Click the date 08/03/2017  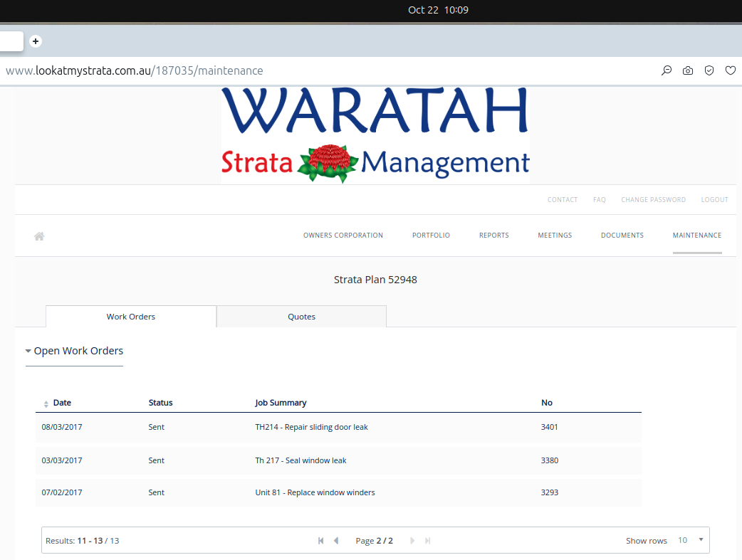coord(62,427)
